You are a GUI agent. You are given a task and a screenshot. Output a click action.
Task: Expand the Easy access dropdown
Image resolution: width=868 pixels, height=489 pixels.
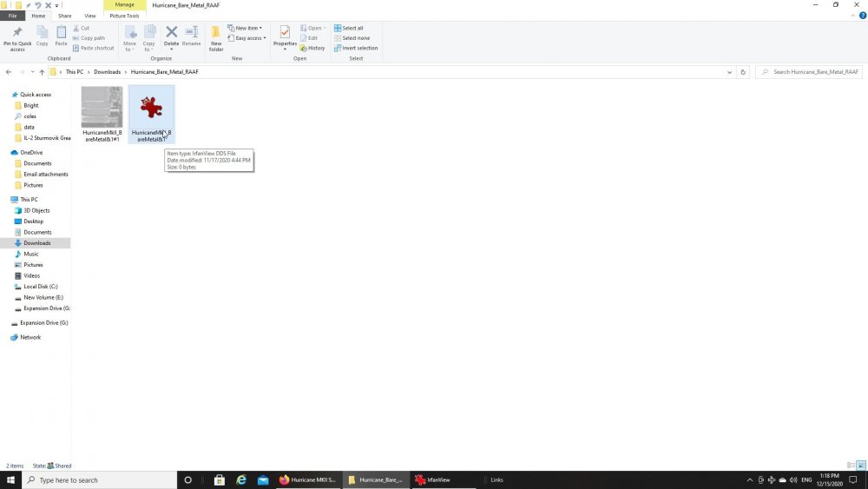[250, 38]
